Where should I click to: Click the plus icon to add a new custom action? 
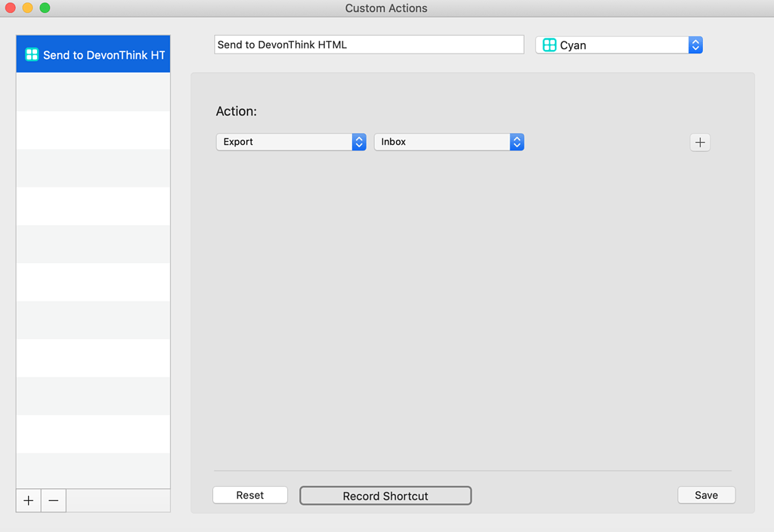pos(28,500)
